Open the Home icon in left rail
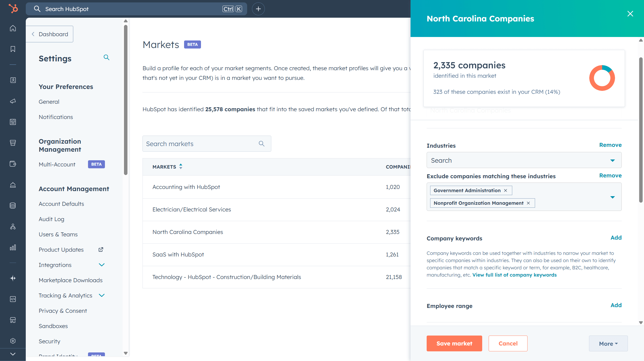Viewport: 644px width, 361px height. point(13,28)
